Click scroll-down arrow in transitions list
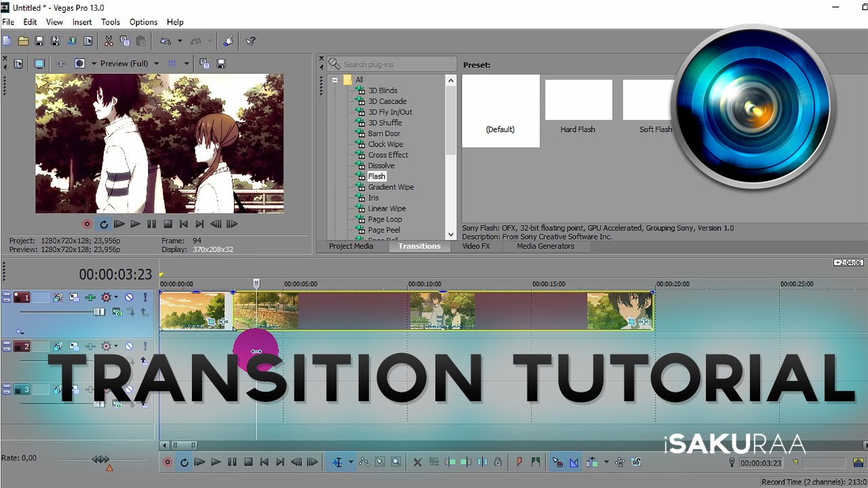The image size is (868, 488). 451,235
